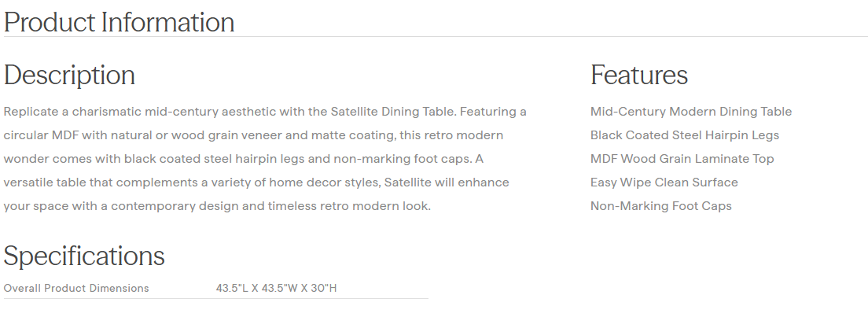Click the Easy Wipe Clean Surface feature
This screenshot has width=868, height=317.
click(664, 182)
